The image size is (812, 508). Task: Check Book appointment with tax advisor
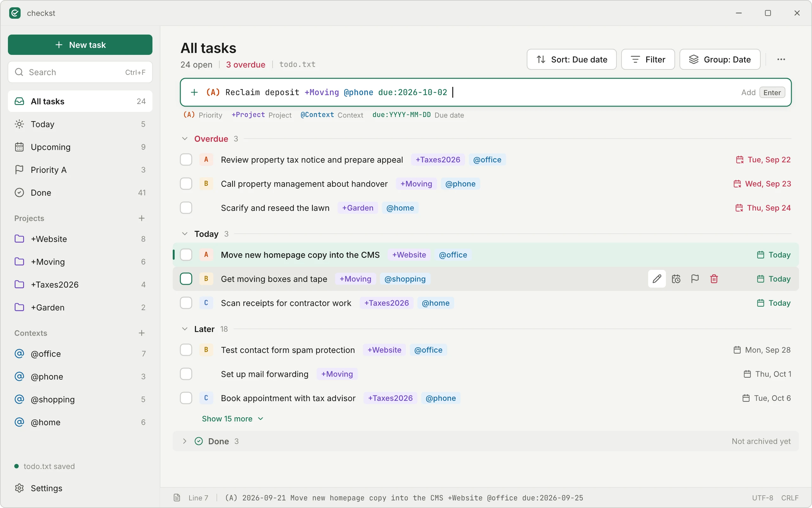(186, 398)
